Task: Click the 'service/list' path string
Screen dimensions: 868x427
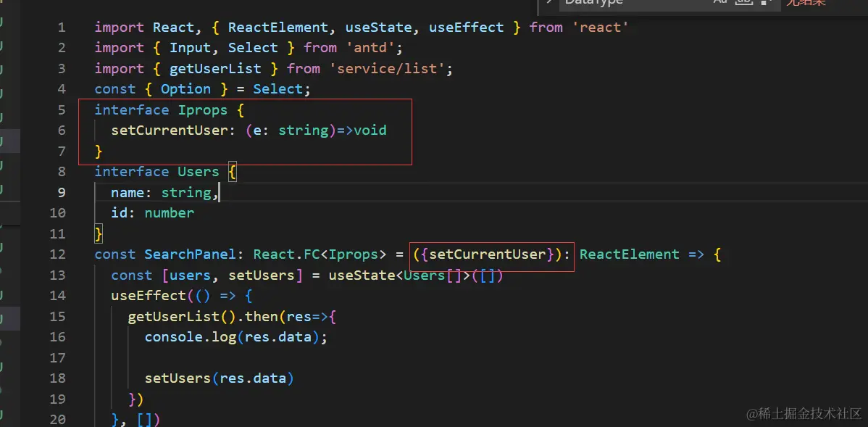Action: click(x=387, y=69)
